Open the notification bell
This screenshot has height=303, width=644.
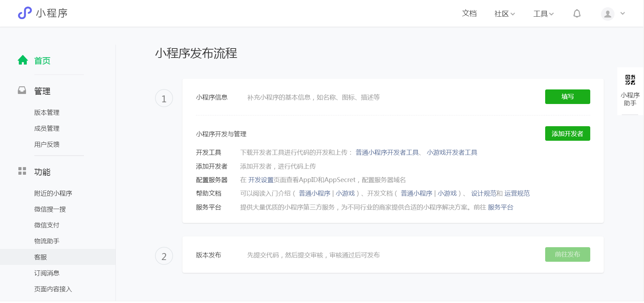pyautogui.click(x=577, y=14)
